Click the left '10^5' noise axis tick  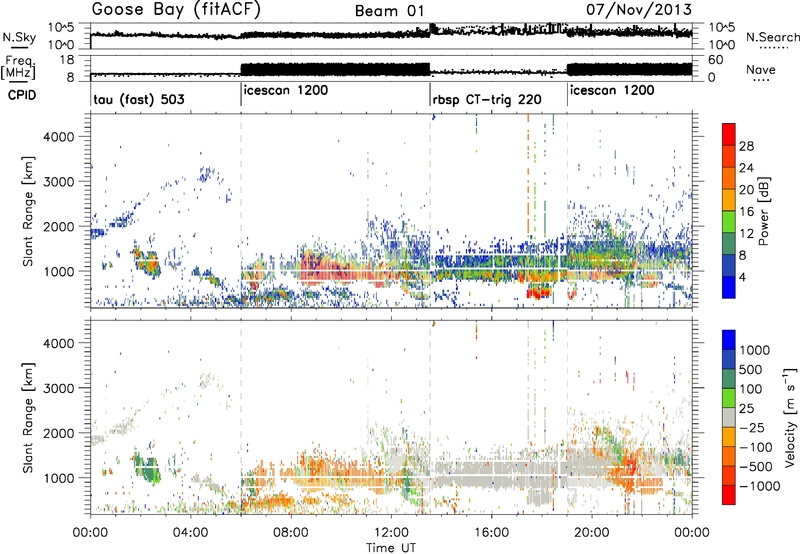coord(61,27)
